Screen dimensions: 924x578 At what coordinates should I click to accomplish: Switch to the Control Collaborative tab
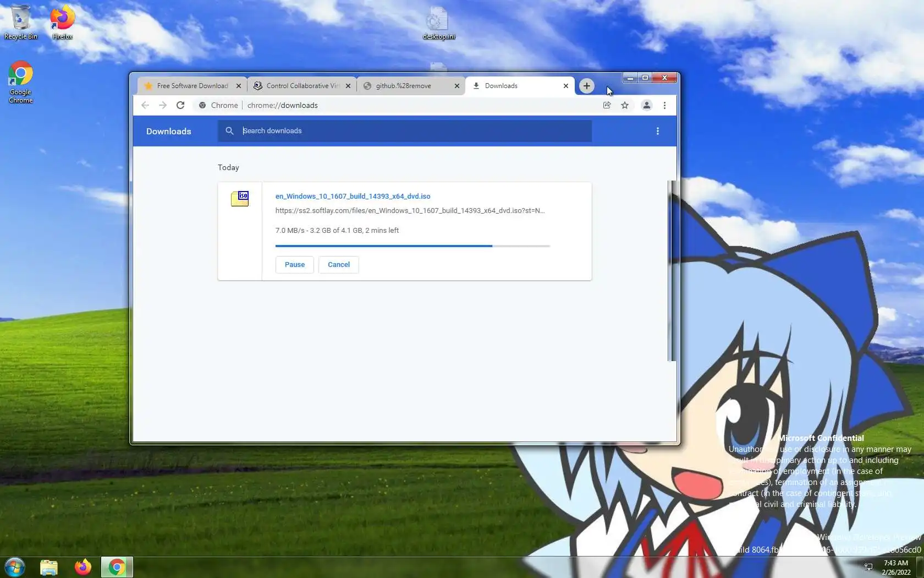pyautogui.click(x=302, y=86)
